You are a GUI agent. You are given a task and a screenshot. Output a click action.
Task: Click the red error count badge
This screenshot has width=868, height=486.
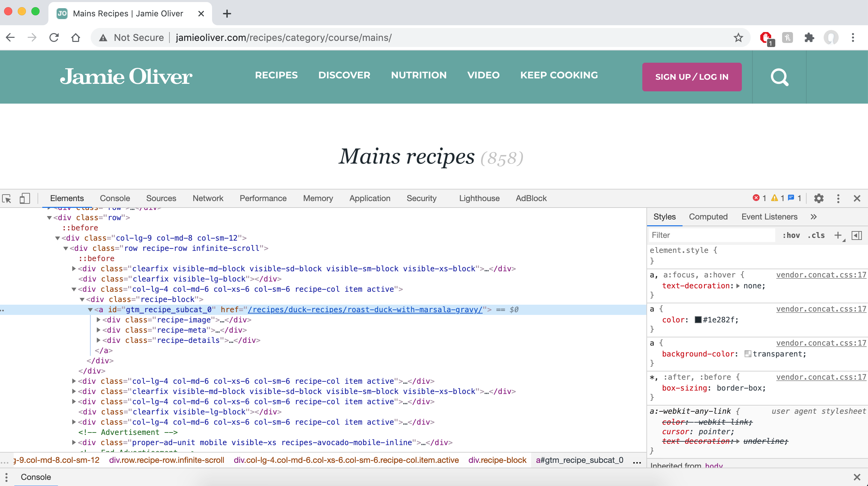[x=760, y=198]
